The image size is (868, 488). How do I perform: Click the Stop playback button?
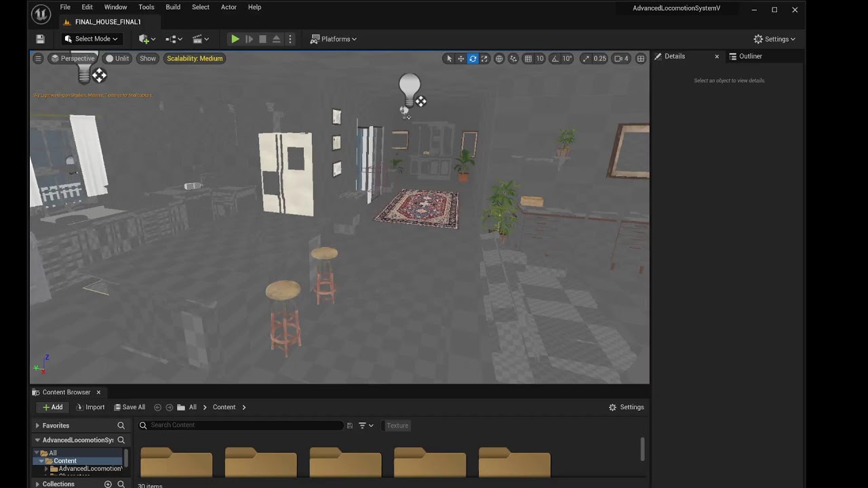coord(263,39)
